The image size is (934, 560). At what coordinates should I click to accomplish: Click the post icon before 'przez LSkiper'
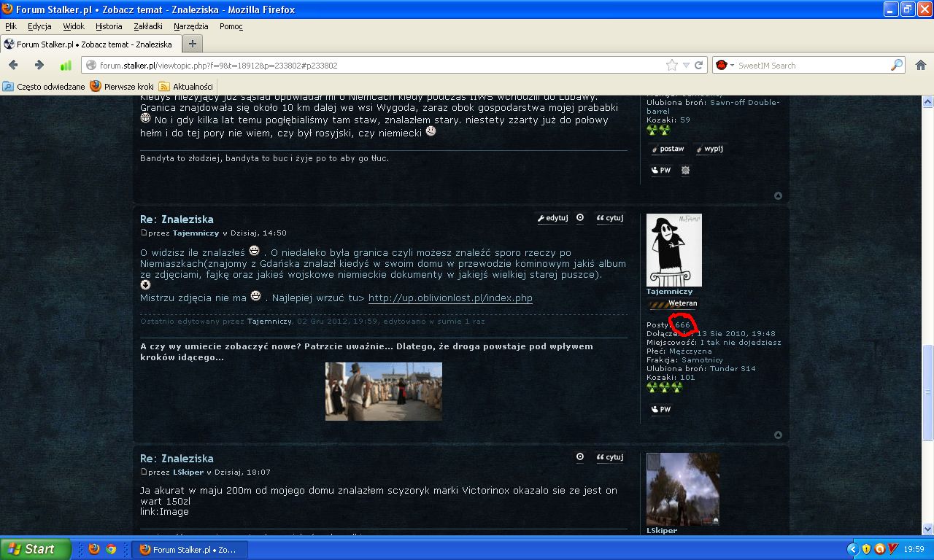[x=144, y=472]
